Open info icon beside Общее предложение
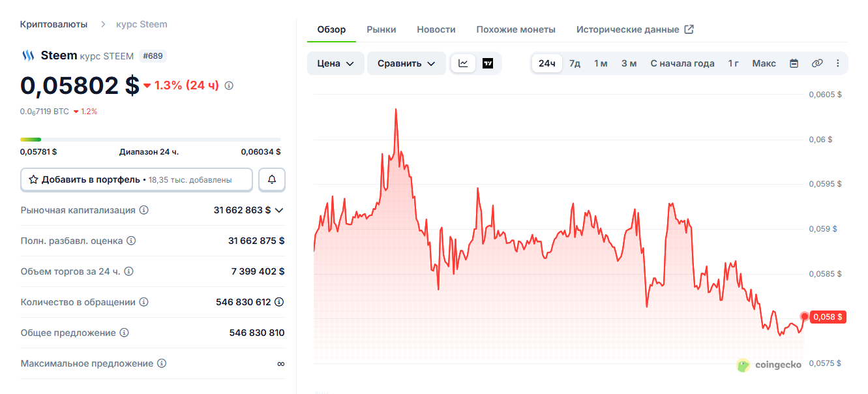The height and width of the screenshot is (394, 868). pos(125,333)
